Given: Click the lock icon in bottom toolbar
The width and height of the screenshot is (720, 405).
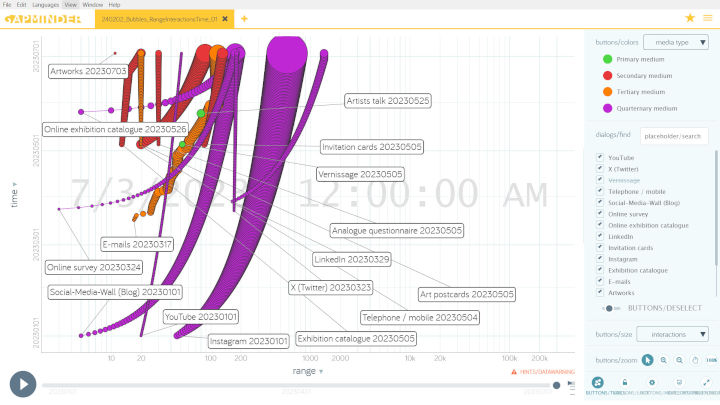Looking at the screenshot, I should pos(624,382).
